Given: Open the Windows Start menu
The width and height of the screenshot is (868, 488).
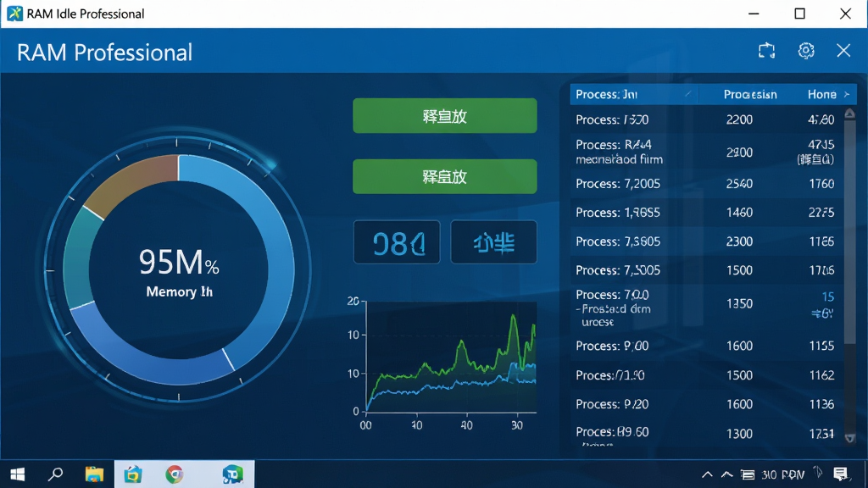Looking at the screenshot, I should tap(17, 474).
